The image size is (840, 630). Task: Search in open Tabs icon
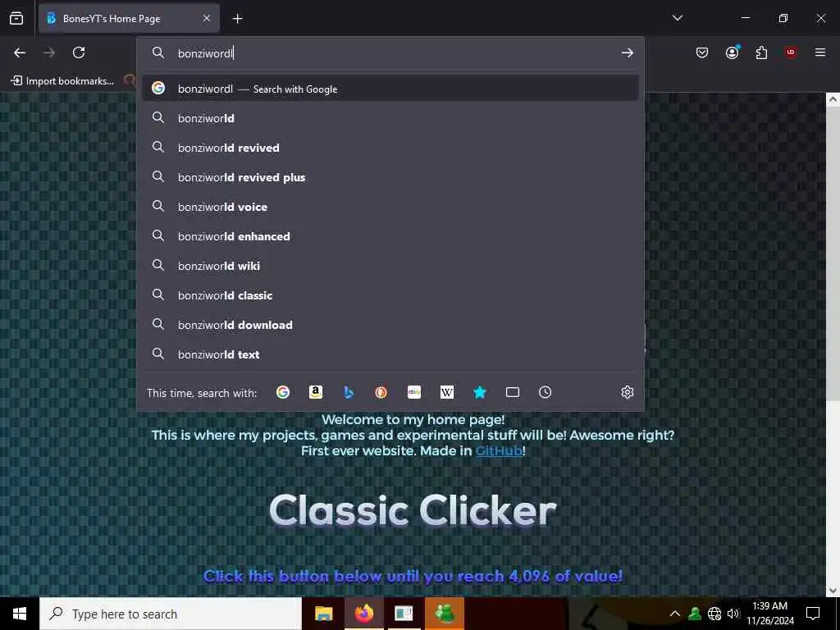512,392
